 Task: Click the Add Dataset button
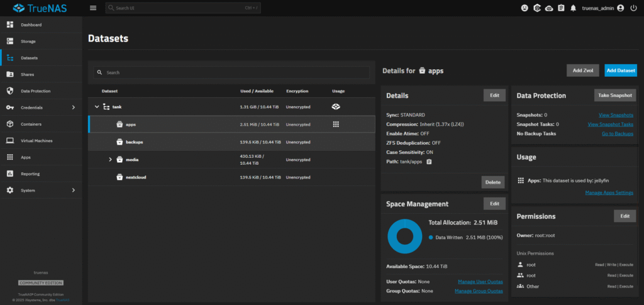pos(620,70)
